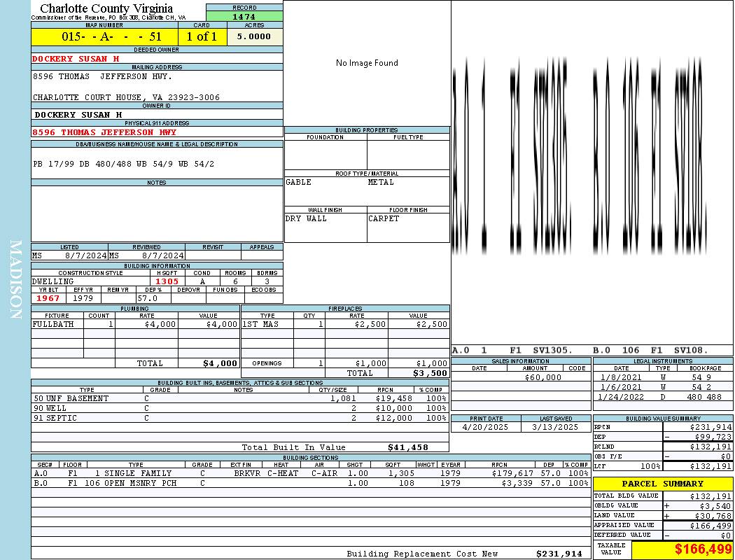Click DEP % value 57.0
This screenshot has width=735, height=560.
click(x=147, y=298)
